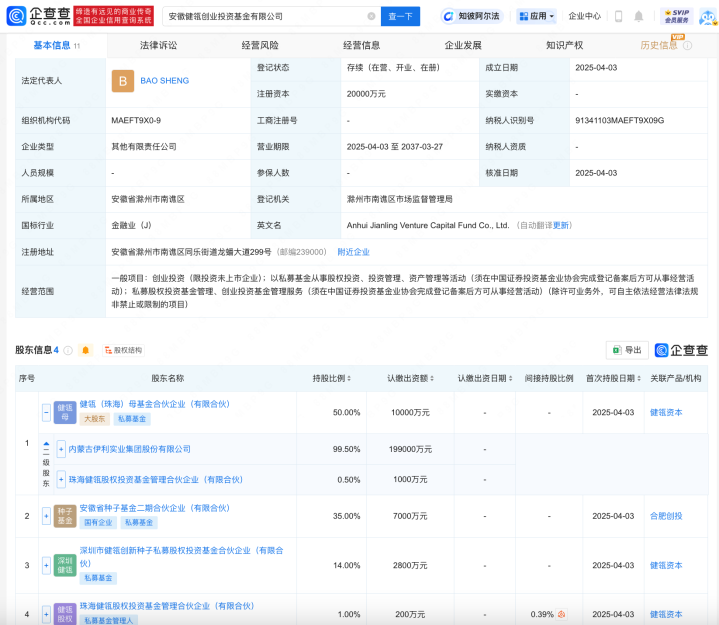Switch to the 知识产权 tab

(564, 46)
